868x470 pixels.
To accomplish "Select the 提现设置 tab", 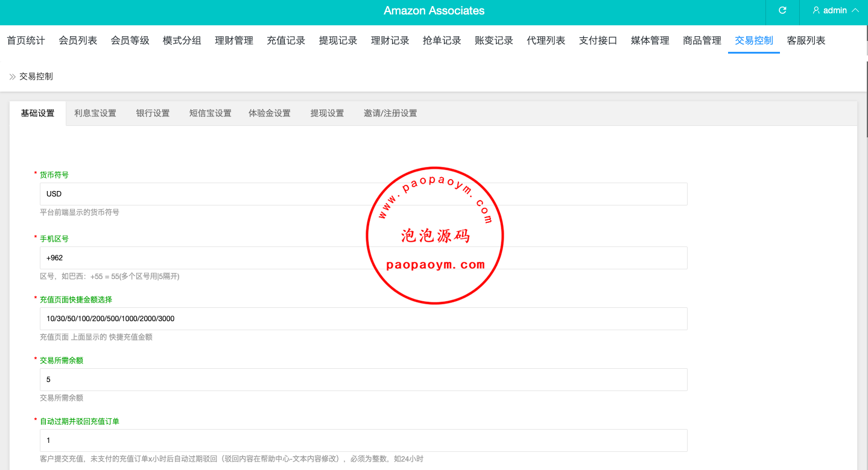I will click(327, 113).
